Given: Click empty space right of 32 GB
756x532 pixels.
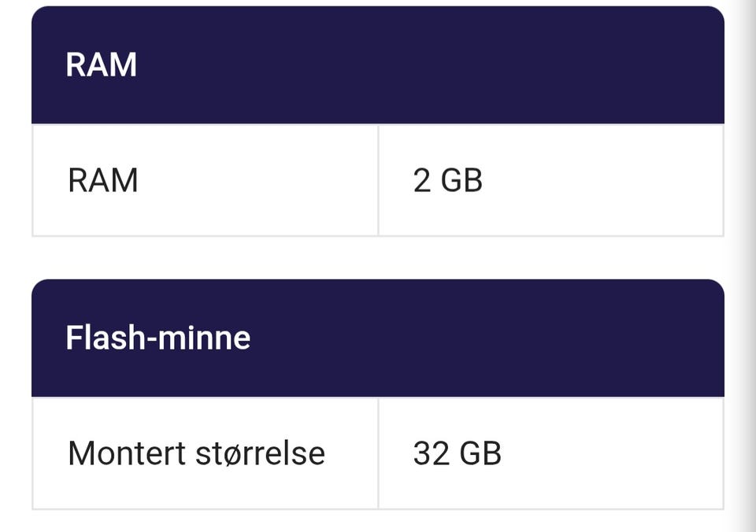Looking at the screenshot, I should 614,454.
